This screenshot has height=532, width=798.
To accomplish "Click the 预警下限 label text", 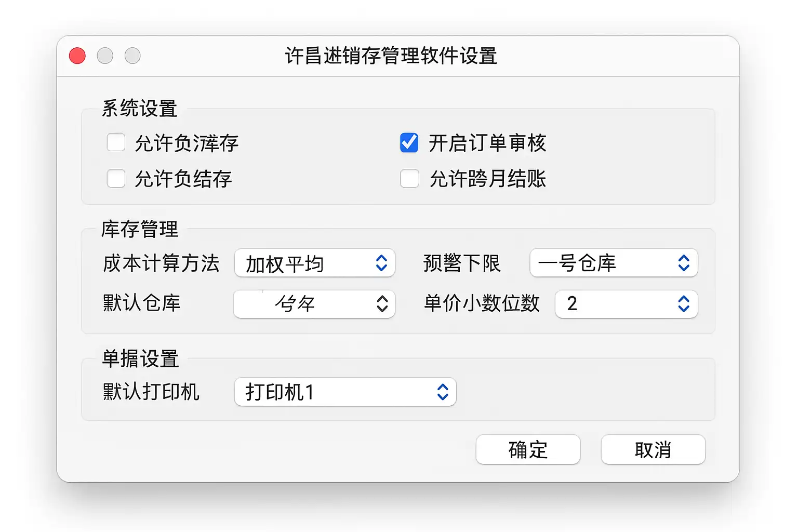I will click(462, 263).
